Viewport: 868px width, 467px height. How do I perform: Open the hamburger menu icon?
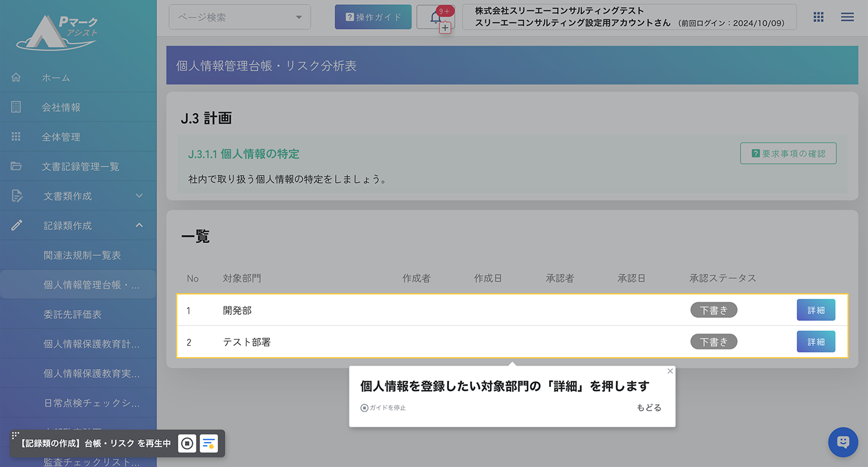(x=847, y=17)
